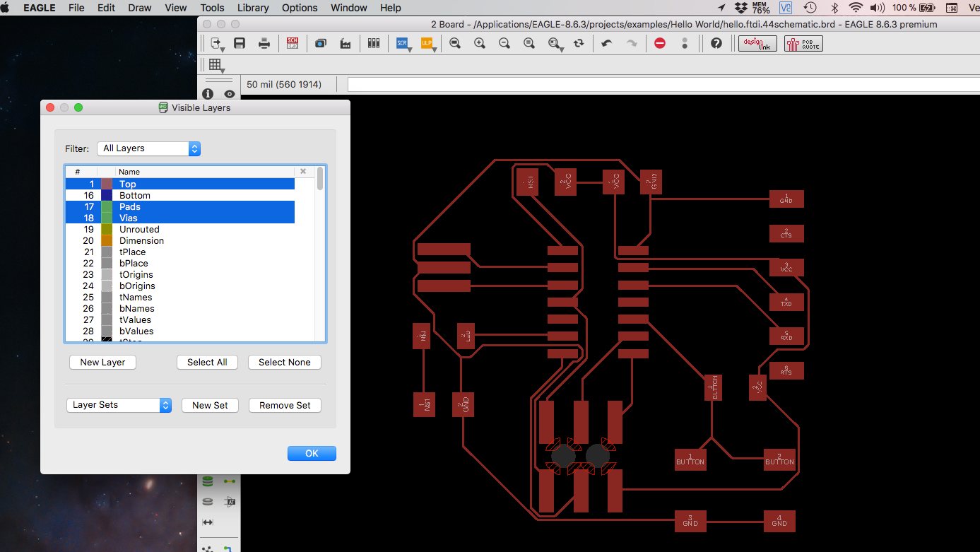The height and width of the screenshot is (552, 980).
Task: Open the CAM processor icon
Action: [321, 43]
